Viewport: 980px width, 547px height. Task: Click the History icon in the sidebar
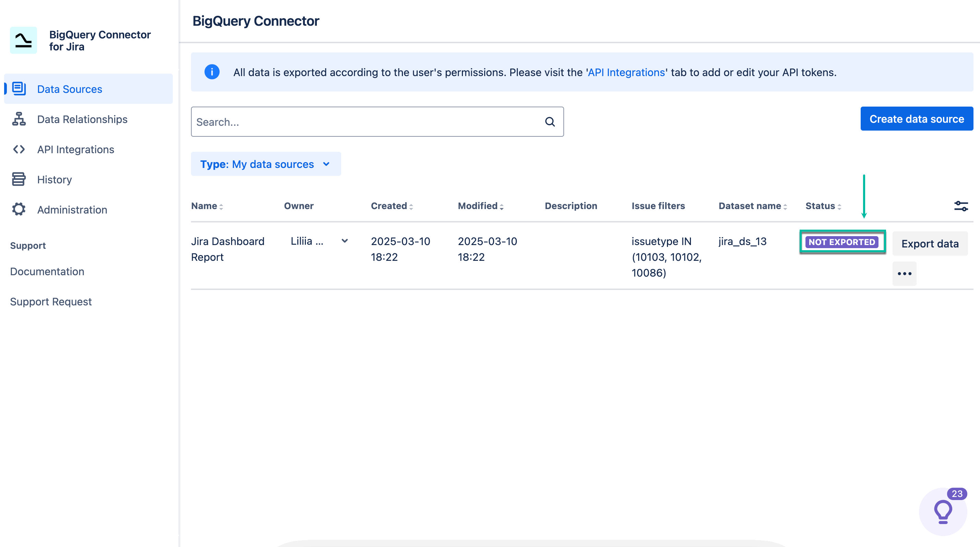coord(18,179)
